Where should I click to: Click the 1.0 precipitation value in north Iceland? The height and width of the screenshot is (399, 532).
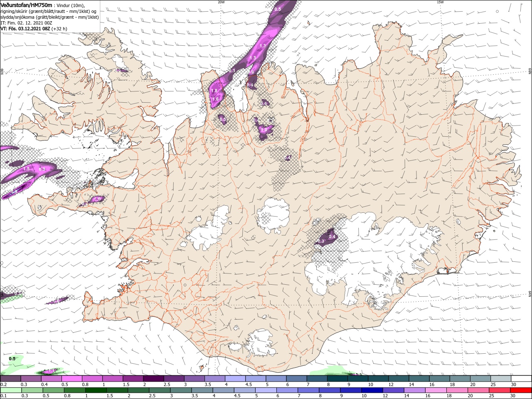tap(264, 130)
